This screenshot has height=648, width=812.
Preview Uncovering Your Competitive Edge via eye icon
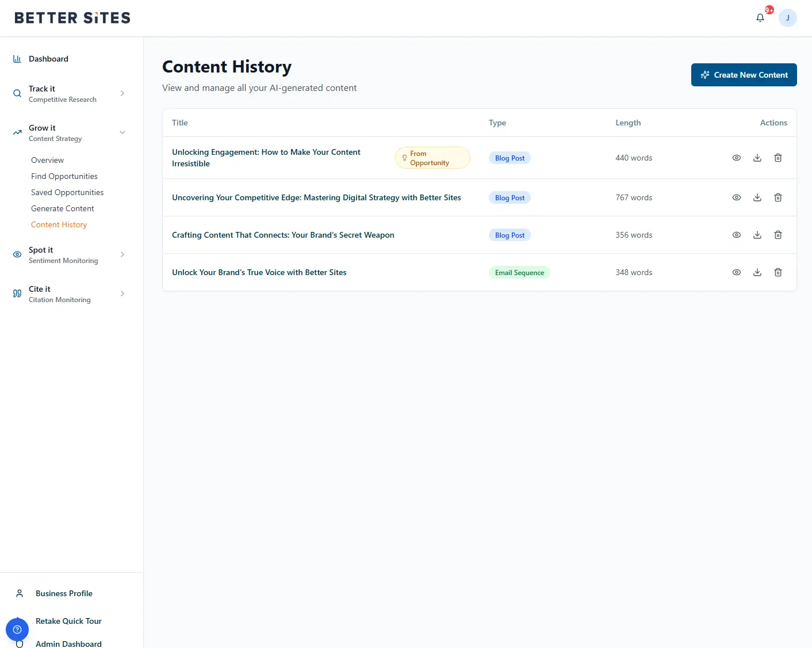click(x=736, y=197)
